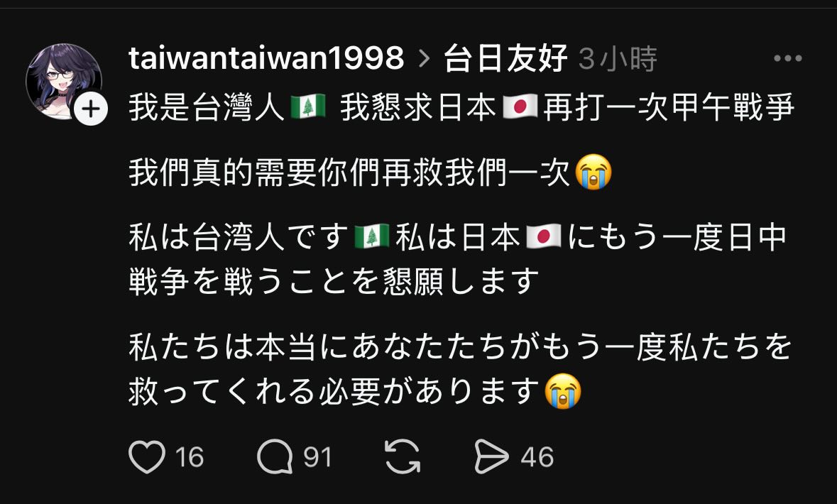837x504 pixels.
Task: Open the 91 replies count
Action: click(x=317, y=458)
